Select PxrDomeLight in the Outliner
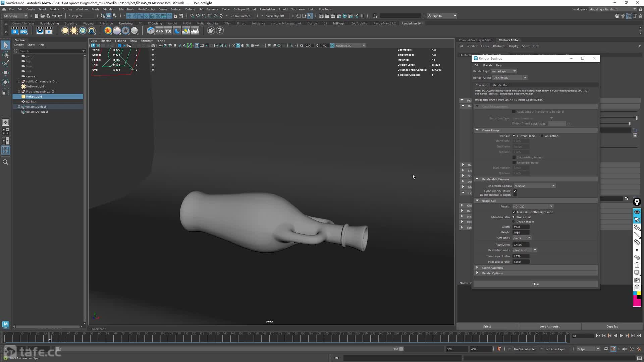Viewport: 644px width, 362px height. 35,86
